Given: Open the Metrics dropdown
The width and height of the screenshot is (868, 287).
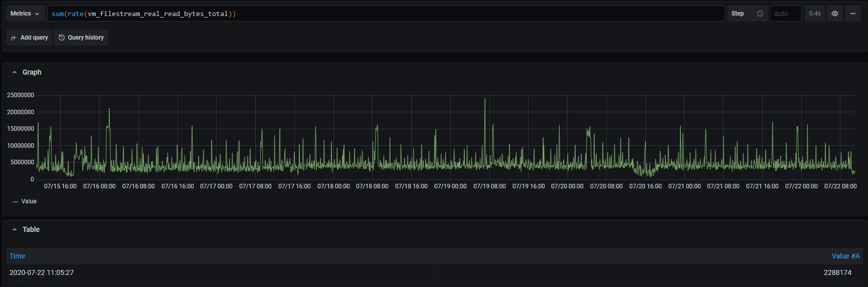Looking at the screenshot, I should [25, 14].
